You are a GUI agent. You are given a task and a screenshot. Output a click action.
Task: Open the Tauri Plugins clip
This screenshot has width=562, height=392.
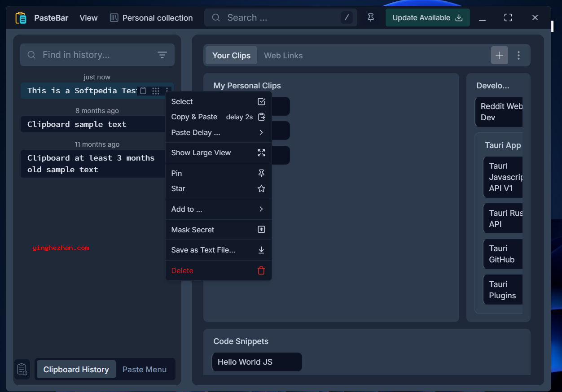coord(503,290)
